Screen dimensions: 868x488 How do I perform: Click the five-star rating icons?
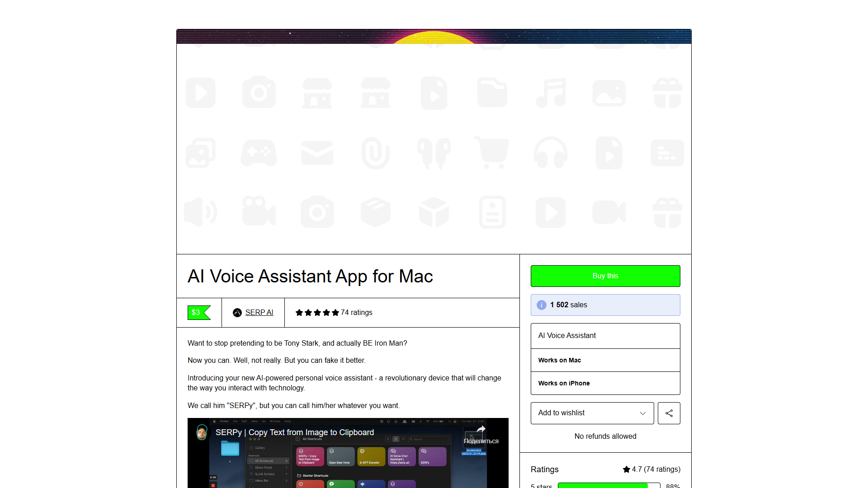click(317, 313)
